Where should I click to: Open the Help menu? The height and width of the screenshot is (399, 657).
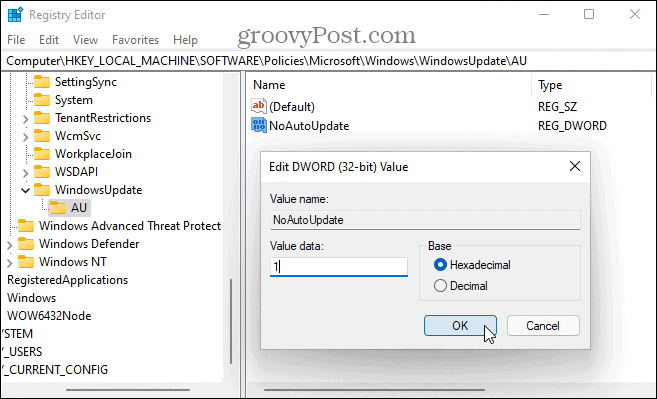click(x=185, y=40)
